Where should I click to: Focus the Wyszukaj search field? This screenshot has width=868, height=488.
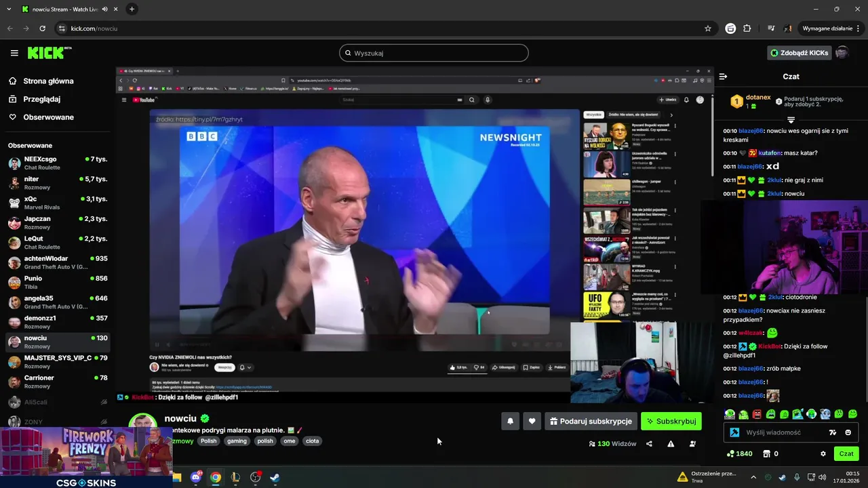point(434,53)
